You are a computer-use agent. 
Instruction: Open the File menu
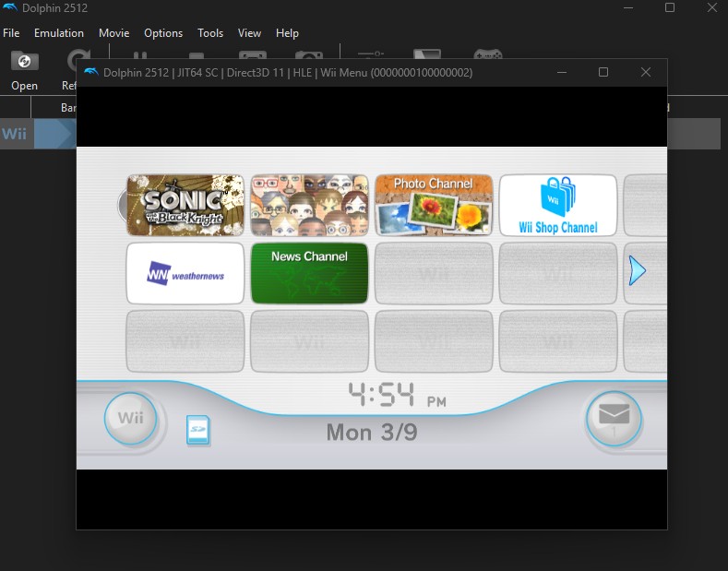(x=11, y=33)
